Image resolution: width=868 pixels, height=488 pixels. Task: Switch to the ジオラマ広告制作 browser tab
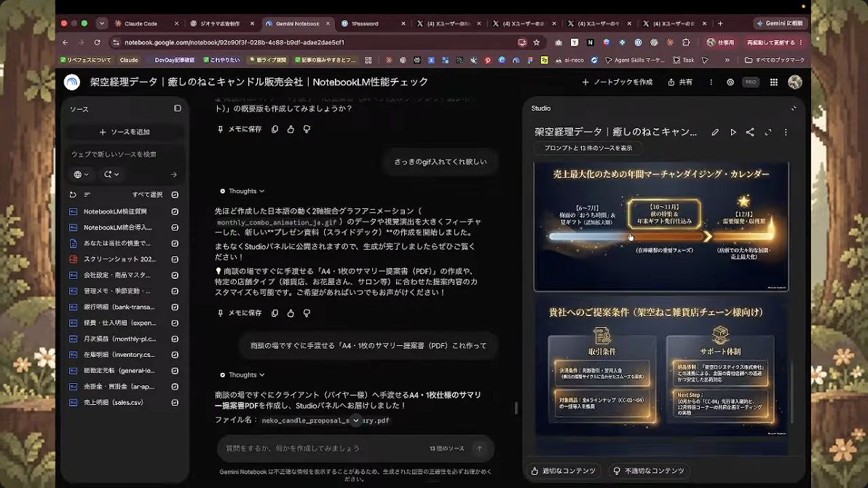[221, 24]
